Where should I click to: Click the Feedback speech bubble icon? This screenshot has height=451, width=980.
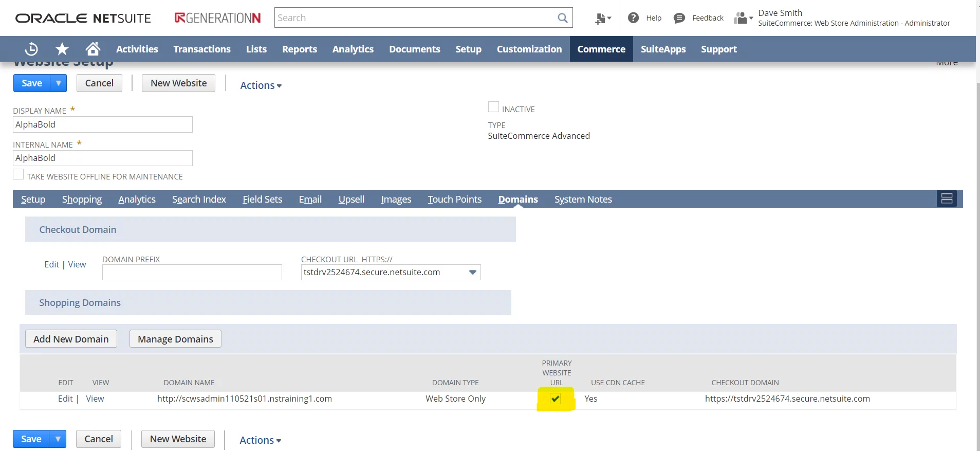point(679,18)
